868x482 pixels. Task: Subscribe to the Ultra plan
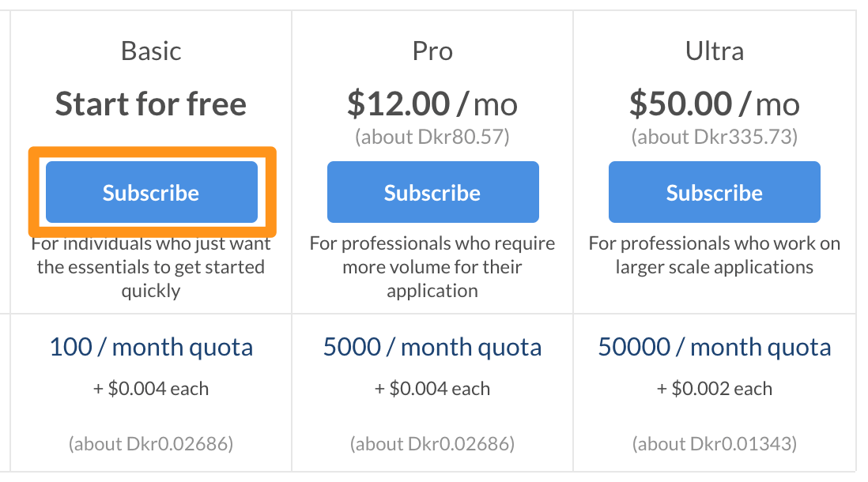tap(714, 192)
